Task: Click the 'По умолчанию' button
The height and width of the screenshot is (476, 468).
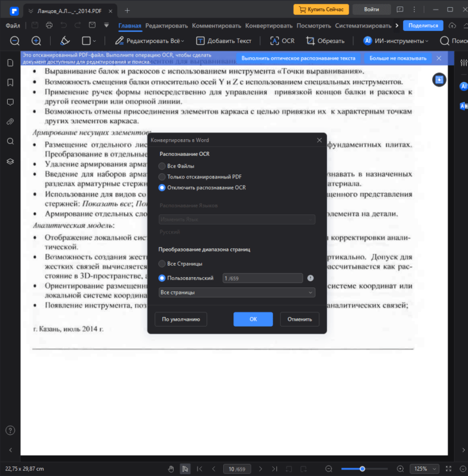Action: coord(181,319)
